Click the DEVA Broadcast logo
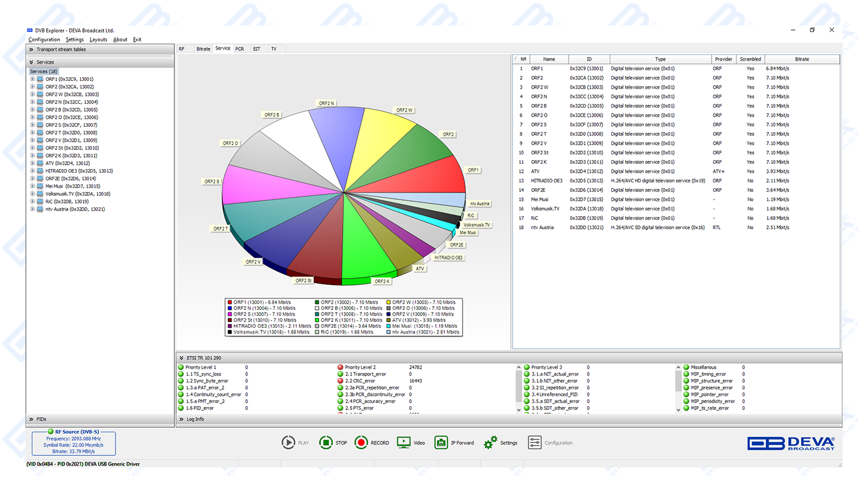 click(791, 443)
